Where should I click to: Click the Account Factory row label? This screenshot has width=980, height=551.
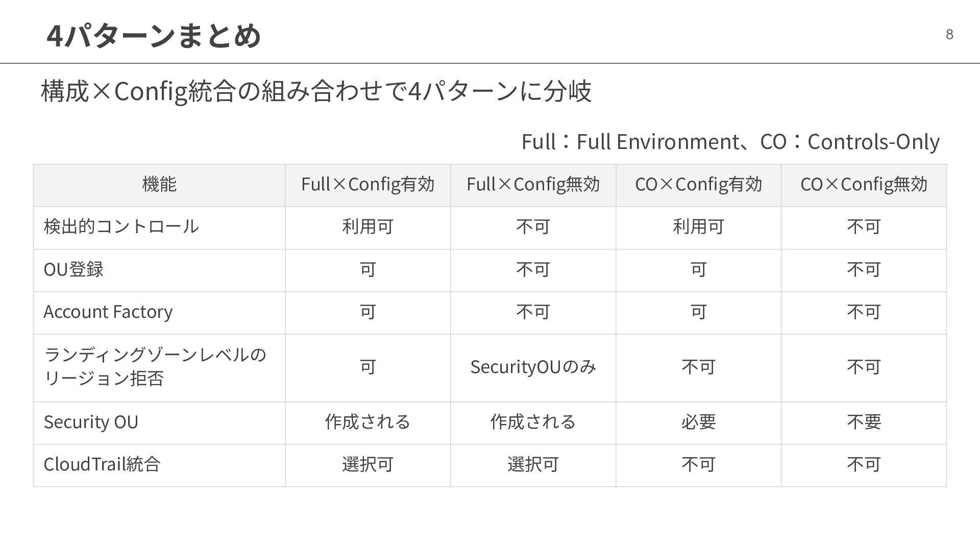108,312
